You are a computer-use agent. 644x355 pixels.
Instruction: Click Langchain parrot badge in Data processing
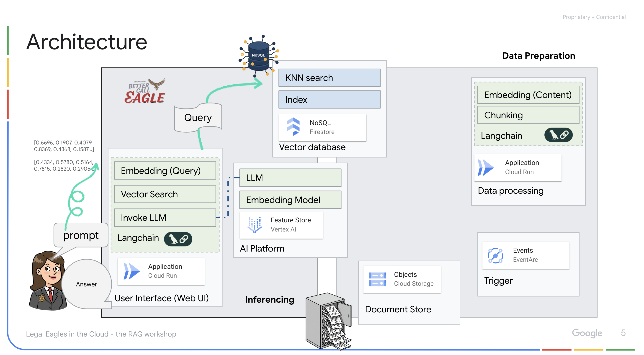558,135
